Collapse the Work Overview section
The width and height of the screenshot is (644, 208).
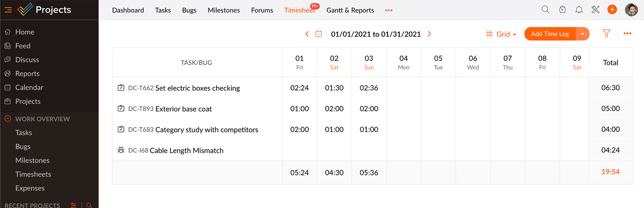(x=8, y=119)
